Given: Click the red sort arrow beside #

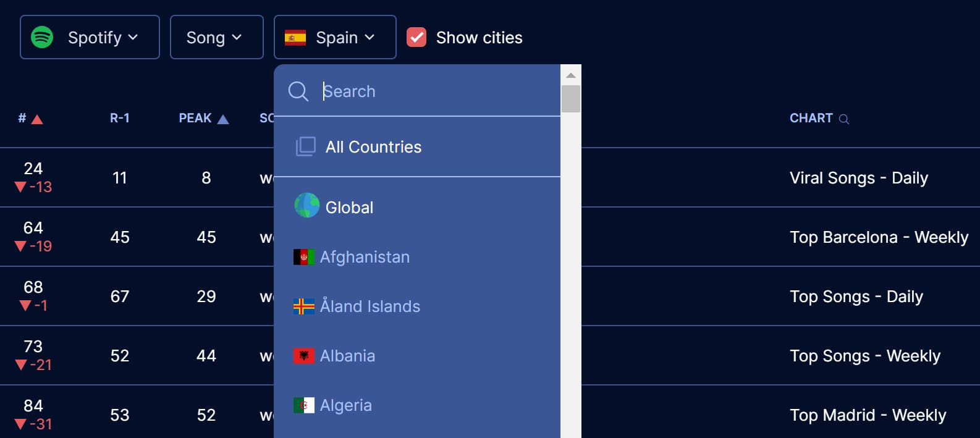Looking at the screenshot, I should click(x=37, y=119).
